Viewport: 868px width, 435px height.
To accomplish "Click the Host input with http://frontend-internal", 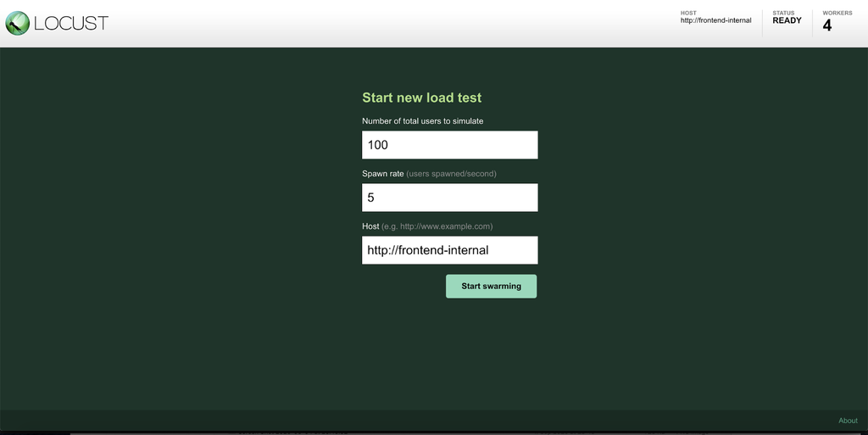I will click(449, 250).
